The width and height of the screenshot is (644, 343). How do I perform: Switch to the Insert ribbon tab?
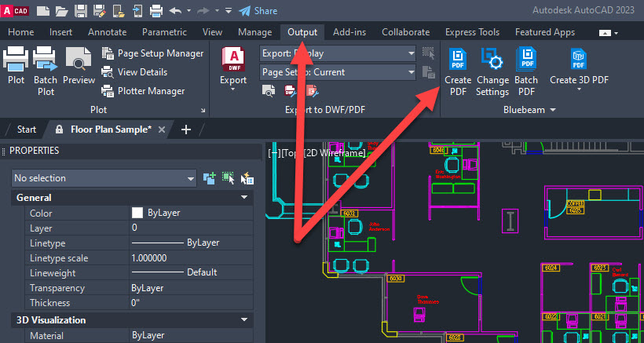pyautogui.click(x=60, y=32)
